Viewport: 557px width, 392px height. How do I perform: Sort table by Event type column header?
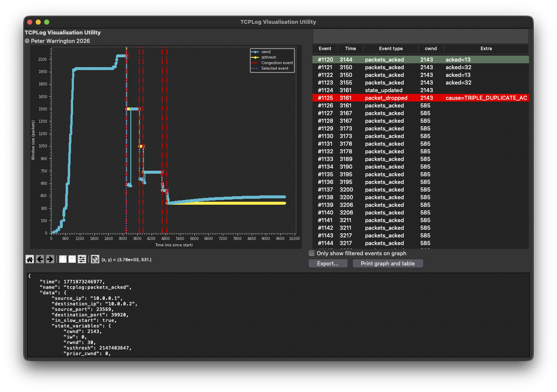click(391, 48)
